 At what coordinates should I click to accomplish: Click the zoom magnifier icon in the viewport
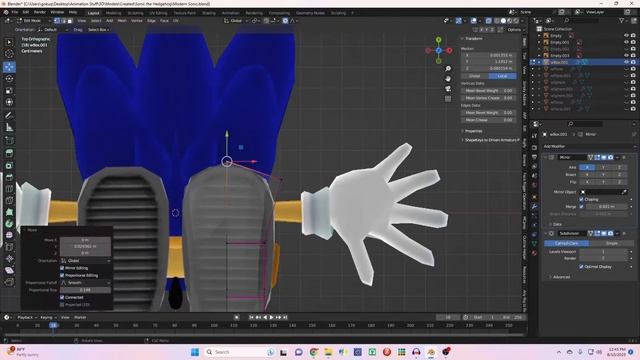coord(448,69)
